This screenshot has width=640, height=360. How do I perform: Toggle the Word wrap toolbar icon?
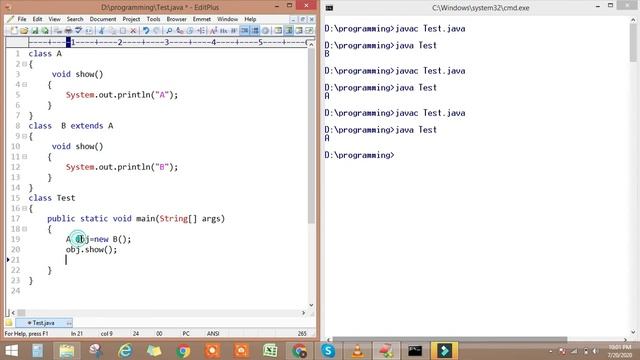tap(234, 31)
